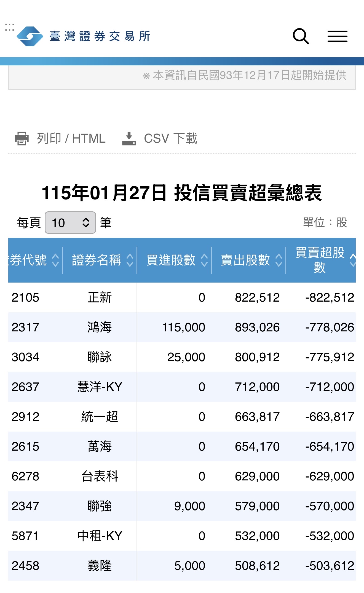Viewport: 364px width, 593px height.
Task: Select stock code 2105
Action: point(25,297)
